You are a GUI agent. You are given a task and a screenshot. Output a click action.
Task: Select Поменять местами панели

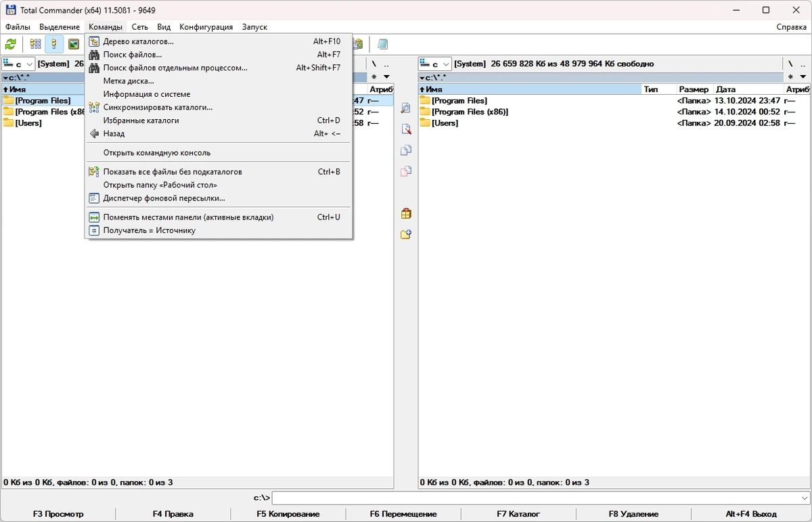tap(219, 217)
